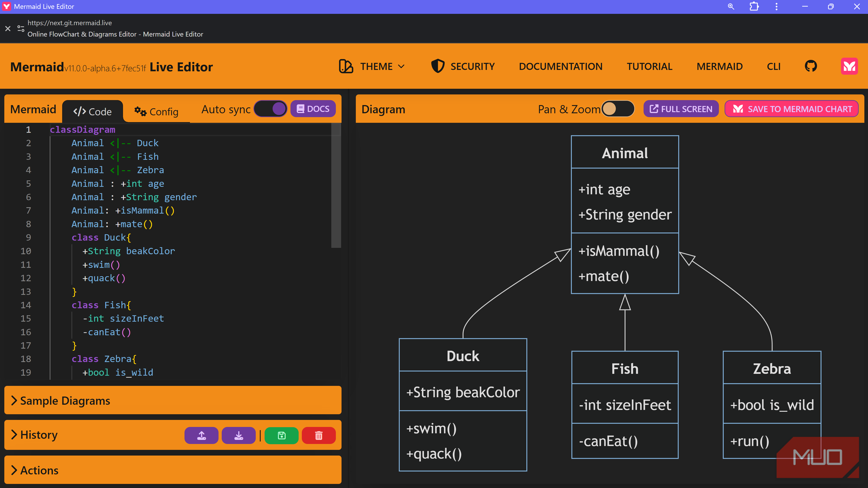Click SAVE TO MERMAID CHART button

792,109
